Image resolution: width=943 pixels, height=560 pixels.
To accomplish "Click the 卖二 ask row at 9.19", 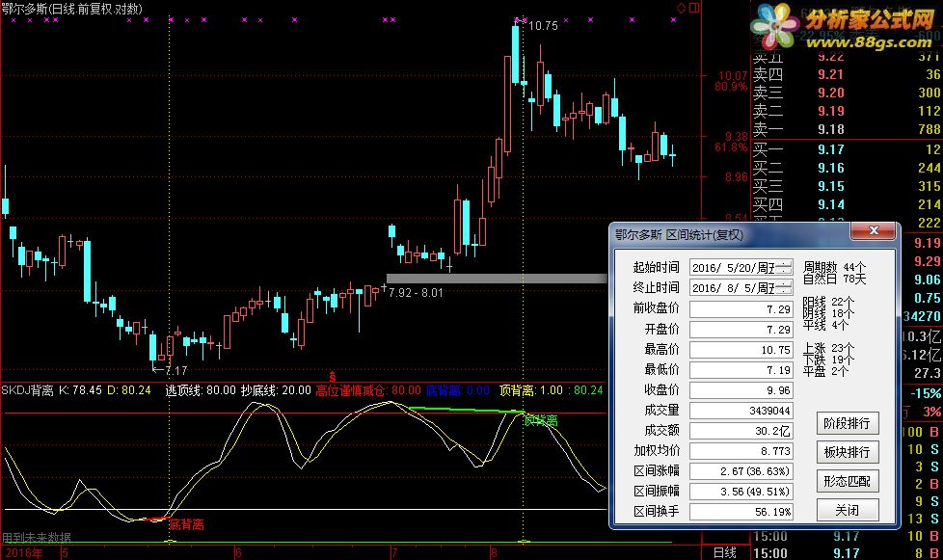I will (847, 111).
